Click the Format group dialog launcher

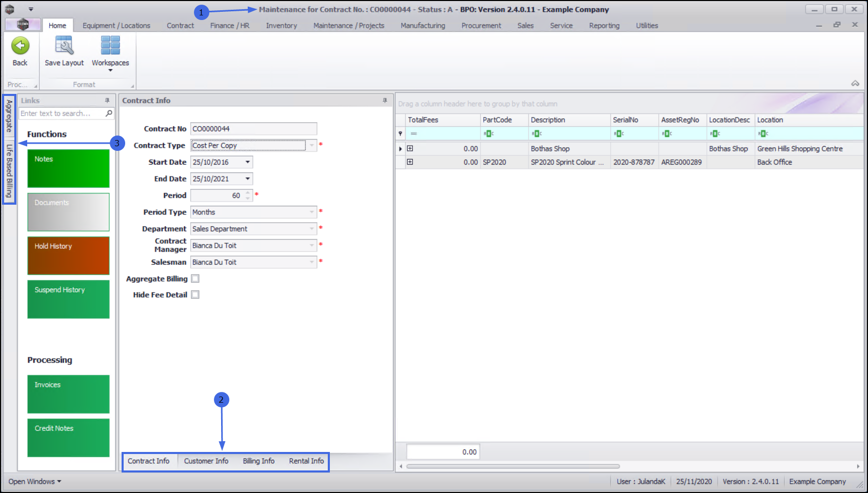coord(132,86)
